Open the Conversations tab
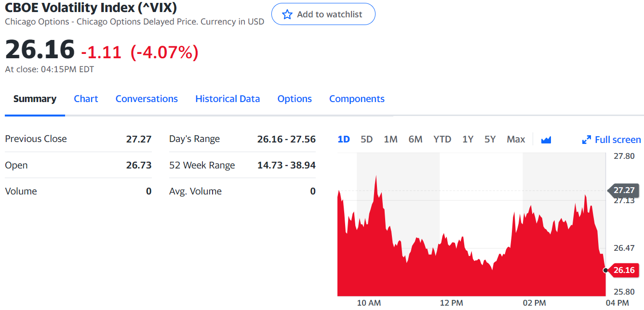Screen dimensions: 644x310 (x=147, y=99)
